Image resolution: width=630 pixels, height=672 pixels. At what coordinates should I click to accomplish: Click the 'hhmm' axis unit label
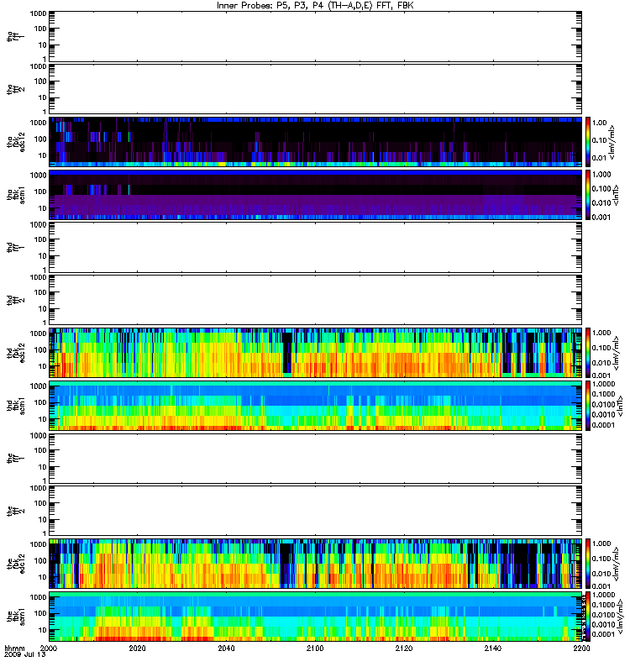tap(14, 648)
